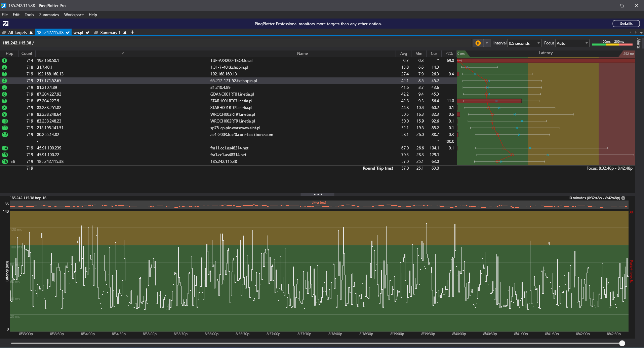Click the Details button
The image size is (644, 348).
[x=626, y=24]
